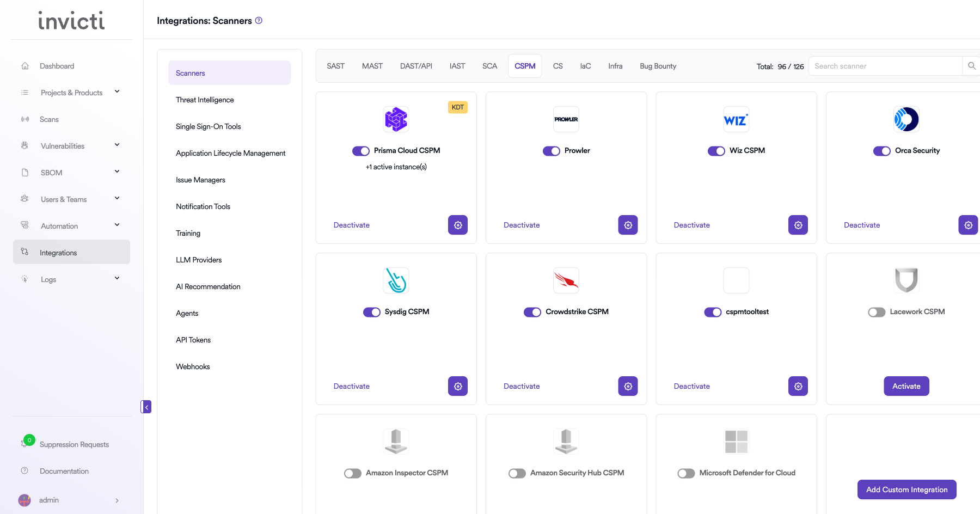The image size is (980, 514).
Task: Click the Amazon Inspector CSPM logo
Action: pyautogui.click(x=396, y=442)
